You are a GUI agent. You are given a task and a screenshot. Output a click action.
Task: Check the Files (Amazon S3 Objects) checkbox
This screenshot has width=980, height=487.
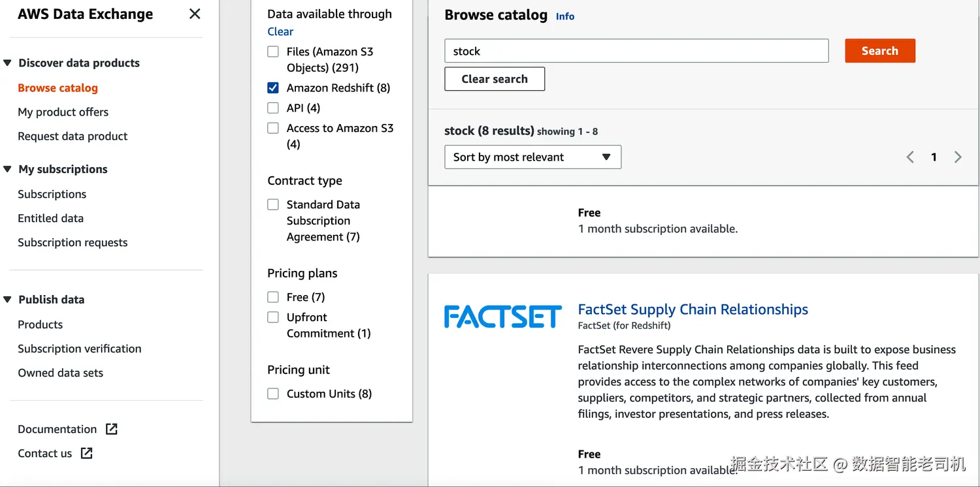click(x=273, y=52)
